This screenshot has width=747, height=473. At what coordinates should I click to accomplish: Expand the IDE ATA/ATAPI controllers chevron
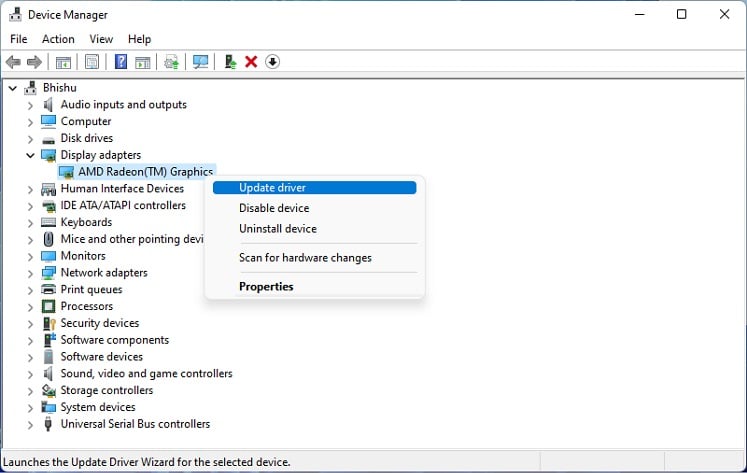pos(30,206)
